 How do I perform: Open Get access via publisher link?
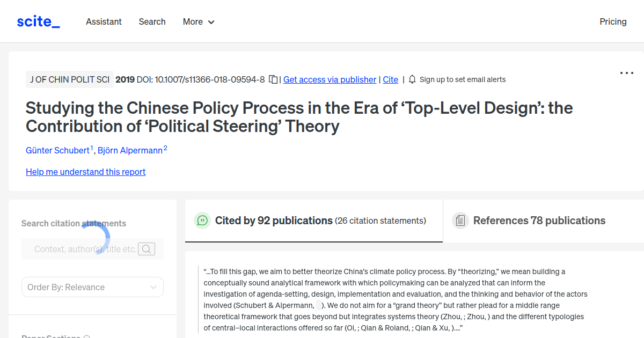(x=329, y=79)
